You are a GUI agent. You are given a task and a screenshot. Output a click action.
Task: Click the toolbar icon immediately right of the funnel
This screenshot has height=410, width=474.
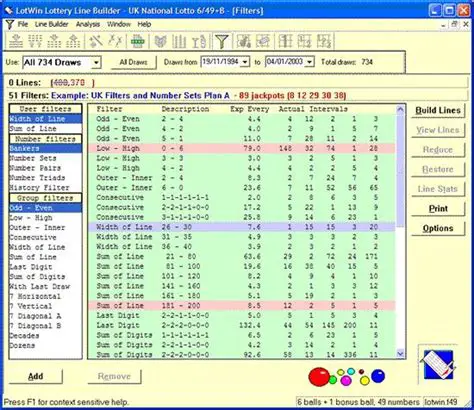tap(244, 41)
